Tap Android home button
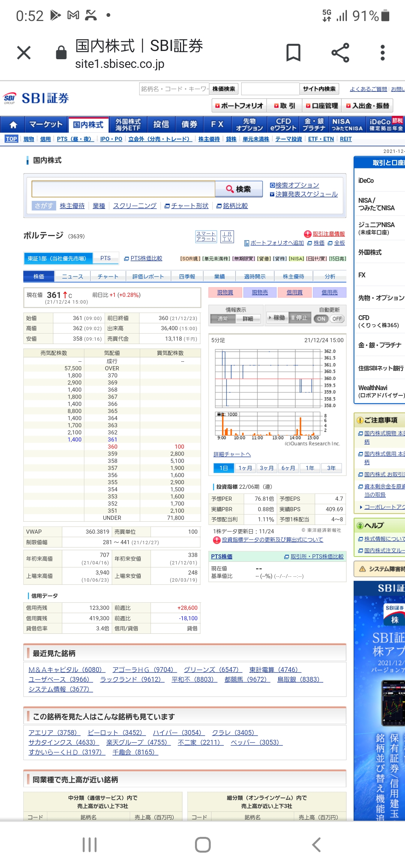 click(202, 845)
